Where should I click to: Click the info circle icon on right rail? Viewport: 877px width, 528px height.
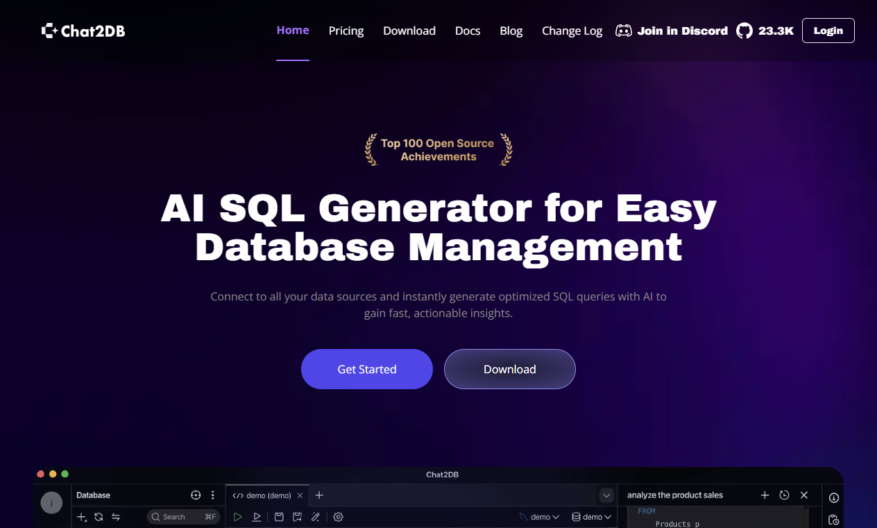pyautogui.click(x=834, y=498)
